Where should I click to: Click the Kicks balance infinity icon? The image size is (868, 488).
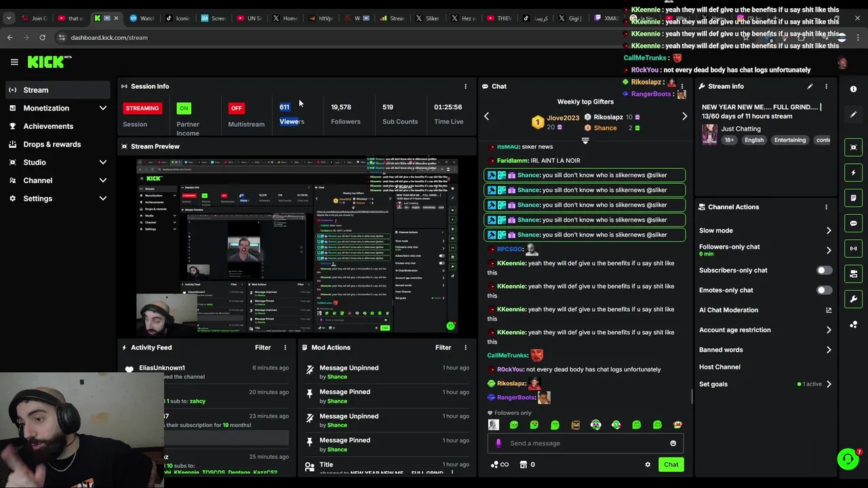coord(499,464)
